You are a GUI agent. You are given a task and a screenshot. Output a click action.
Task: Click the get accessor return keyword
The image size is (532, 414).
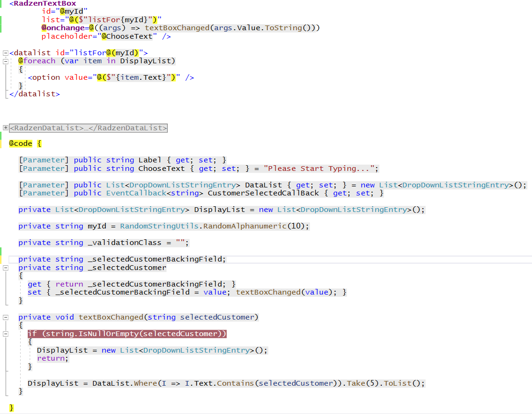pyautogui.click(x=69, y=284)
